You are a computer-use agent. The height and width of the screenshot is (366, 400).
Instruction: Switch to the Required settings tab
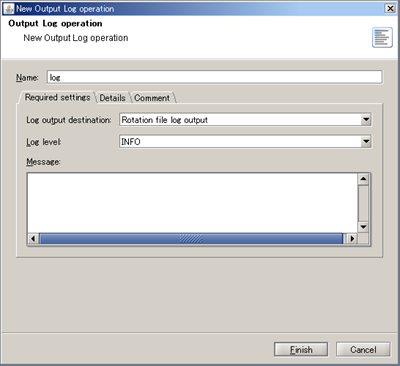pos(57,97)
